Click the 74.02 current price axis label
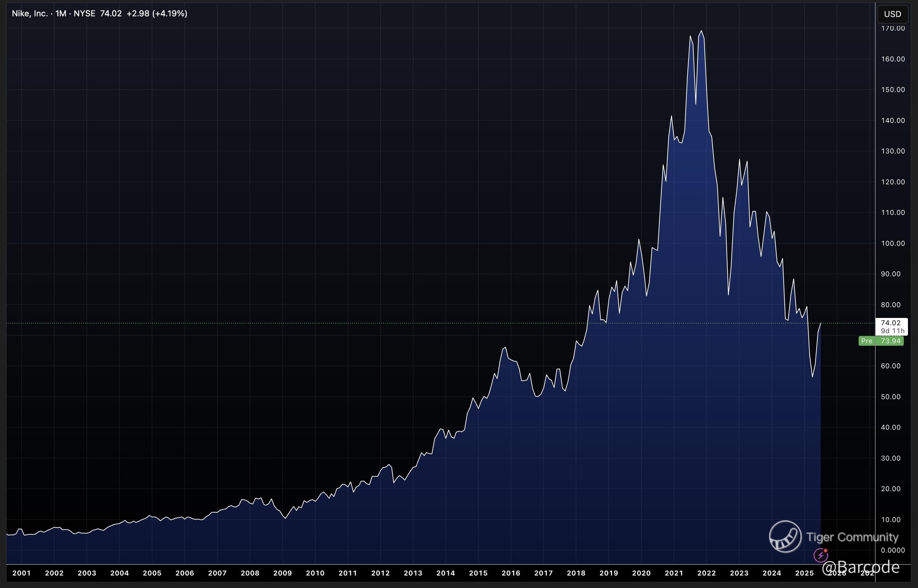Viewport: 918px width, 588px height. (x=891, y=323)
